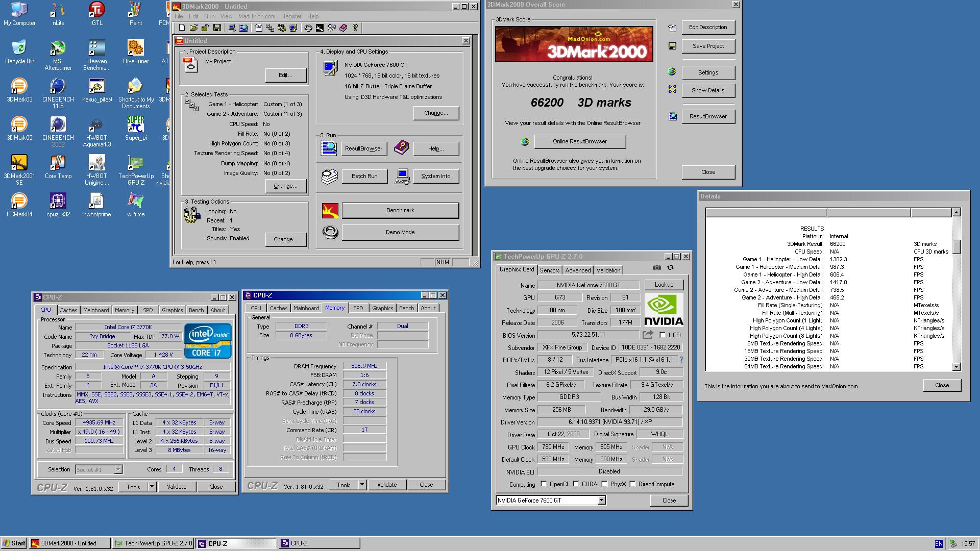Click Validate in the left CPU-Z window
The image size is (980, 551).
pos(177,487)
